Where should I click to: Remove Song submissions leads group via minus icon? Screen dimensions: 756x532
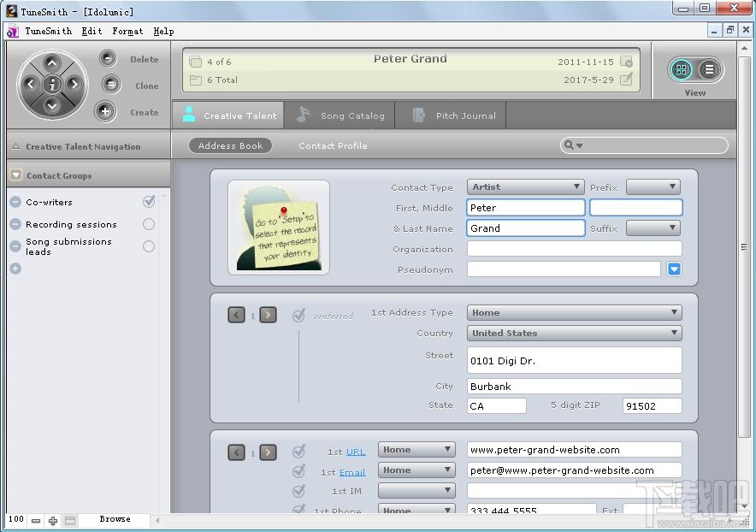pyautogui.click(x=15, y=246)
